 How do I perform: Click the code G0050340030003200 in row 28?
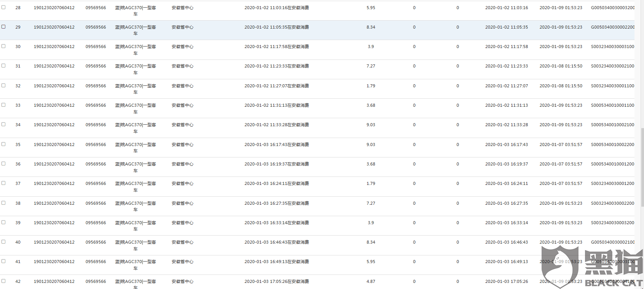tap(613, 8)
